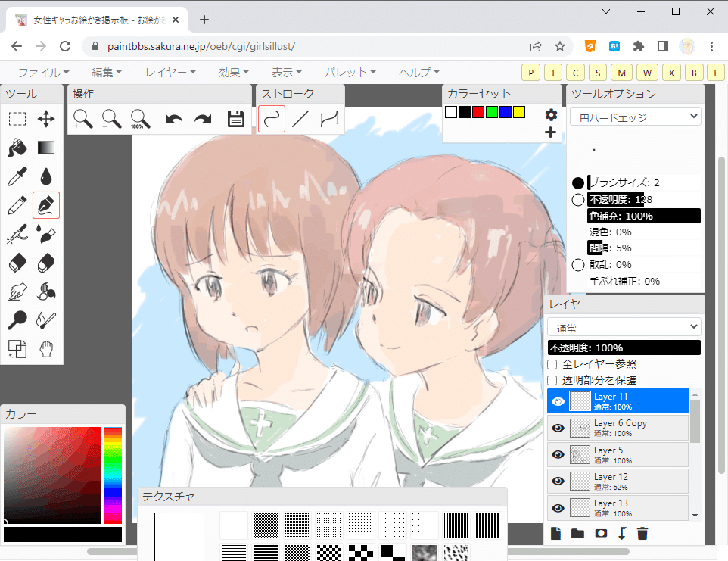The image size is (728, 561).
Task: Open the 円ハードエッジ brush shape dropdown
Action: coord(636,117)
